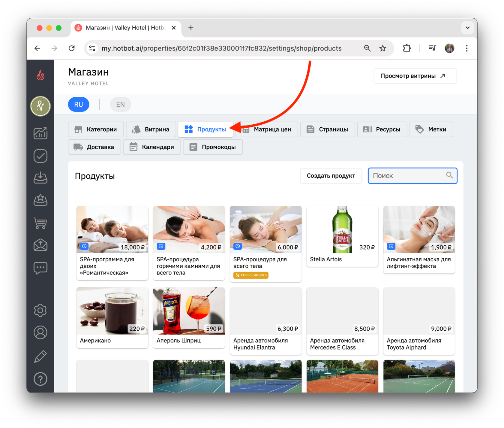Click the 590 ₽ price label
The height and width of the screenshot is (428, 504).
[x=214, y=329]
